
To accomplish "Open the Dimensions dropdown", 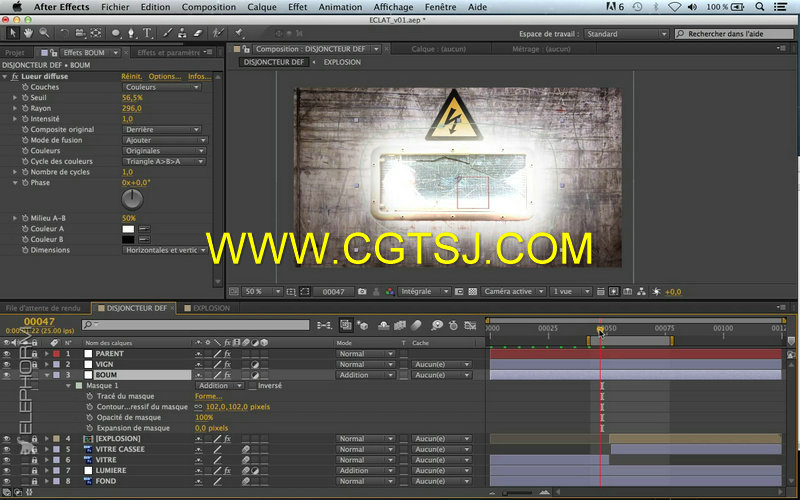I will pos(165,250).
